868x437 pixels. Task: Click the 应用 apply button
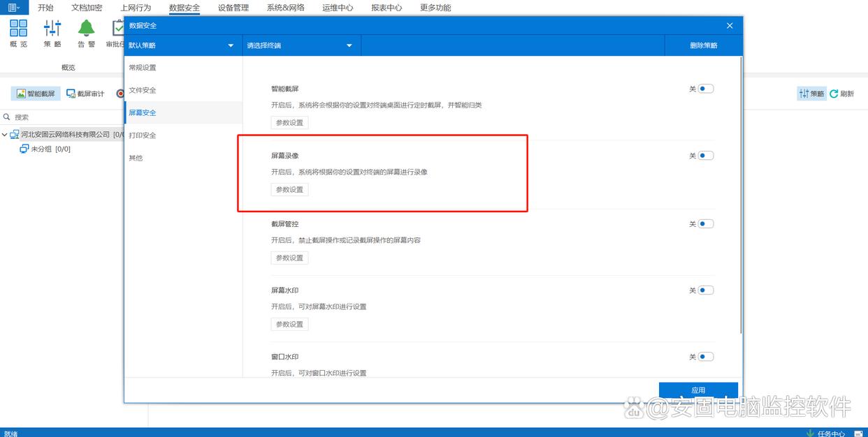click(698, 390)
